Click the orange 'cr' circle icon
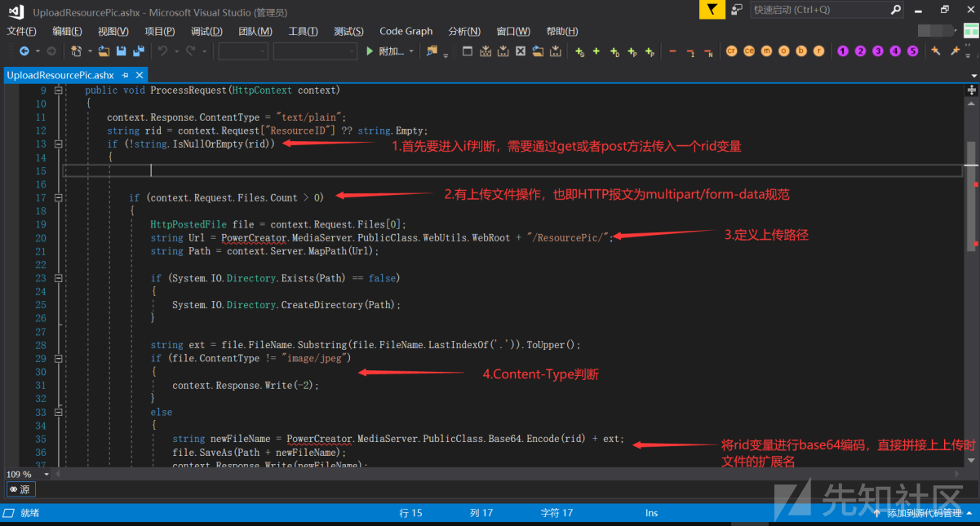 point(731,51)
